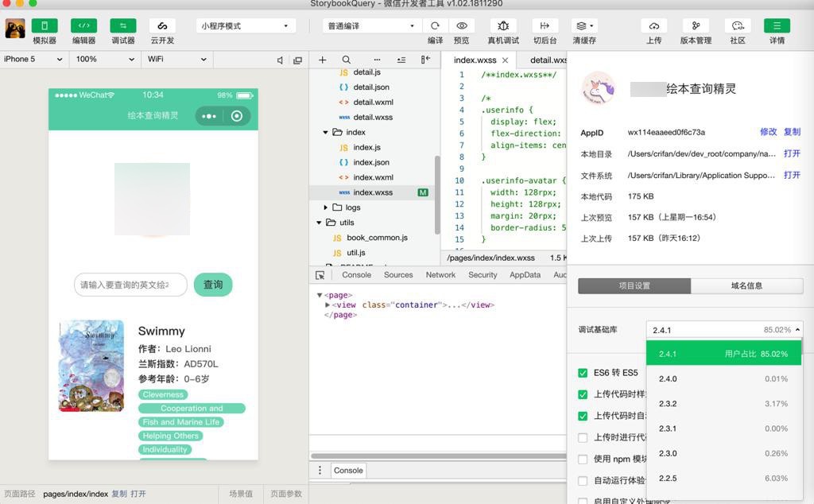This screenshot has width=814, height=504.
Task: Open 云开发 cloud development
Action: (162, 26)
